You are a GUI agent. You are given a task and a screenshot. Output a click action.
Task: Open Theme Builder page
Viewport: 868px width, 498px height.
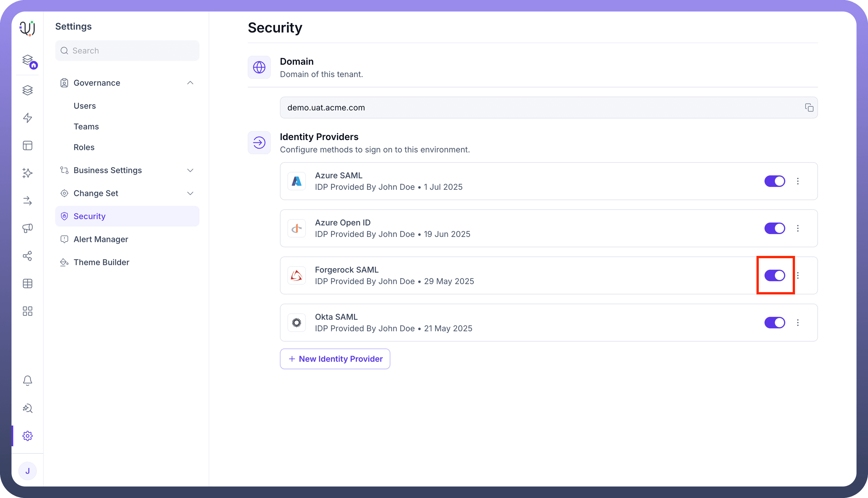101,262
